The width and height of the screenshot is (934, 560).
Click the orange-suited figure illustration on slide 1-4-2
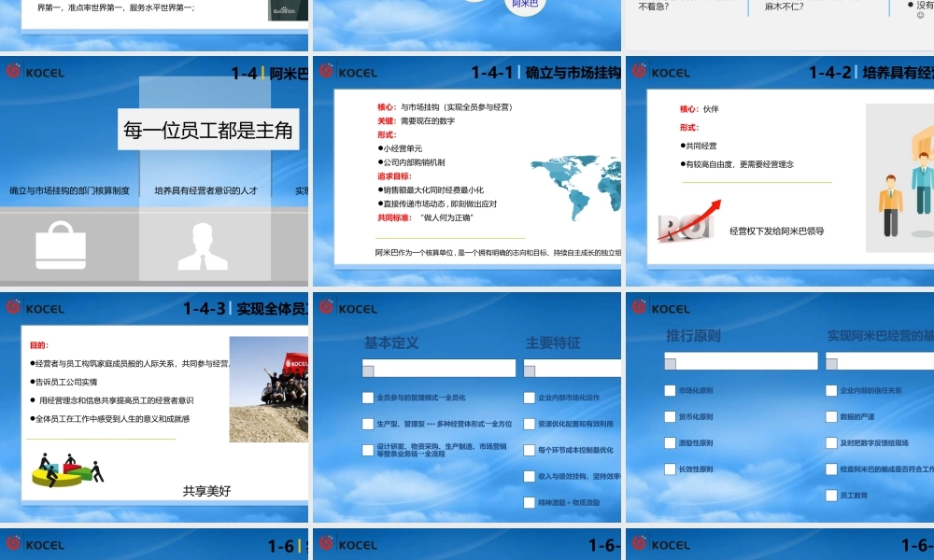coord(890,205)
